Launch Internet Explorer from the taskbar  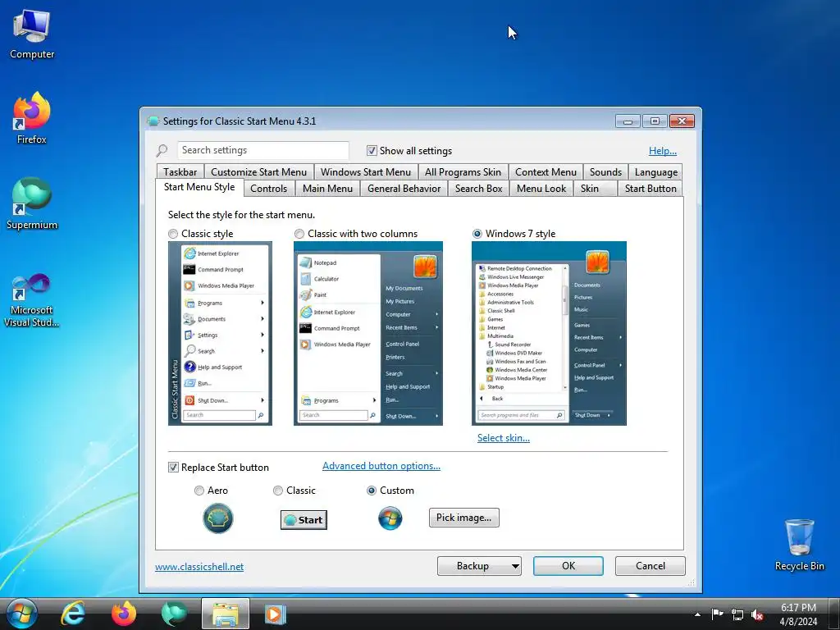coord(73,614)
